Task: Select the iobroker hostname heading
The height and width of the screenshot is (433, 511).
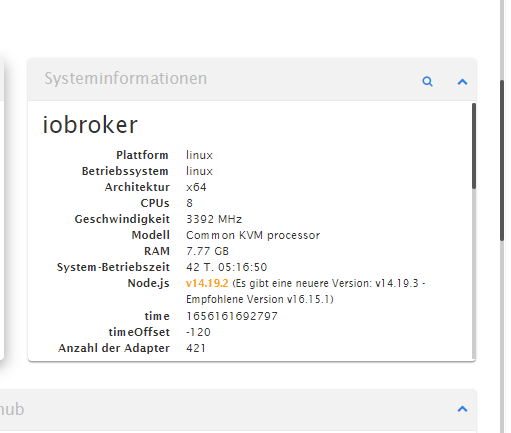Action: pos(90,125)
